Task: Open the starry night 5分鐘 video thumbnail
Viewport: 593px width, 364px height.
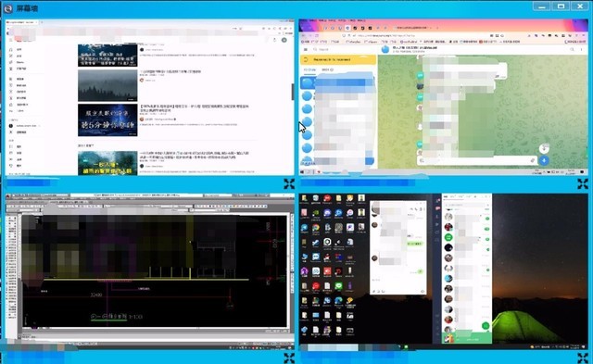Action: point(107,120)
